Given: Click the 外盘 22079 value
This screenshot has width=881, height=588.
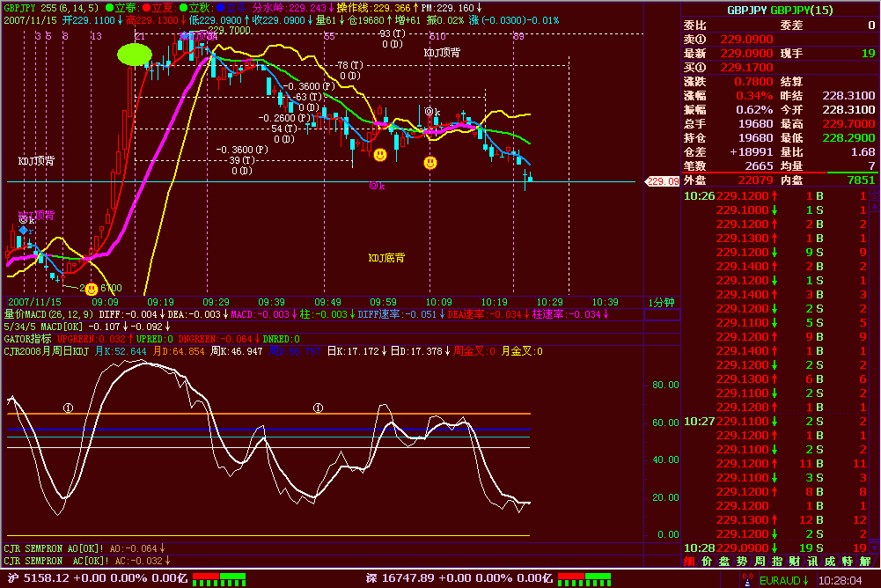Looking at the screenshot, I should tap(755, 180).
